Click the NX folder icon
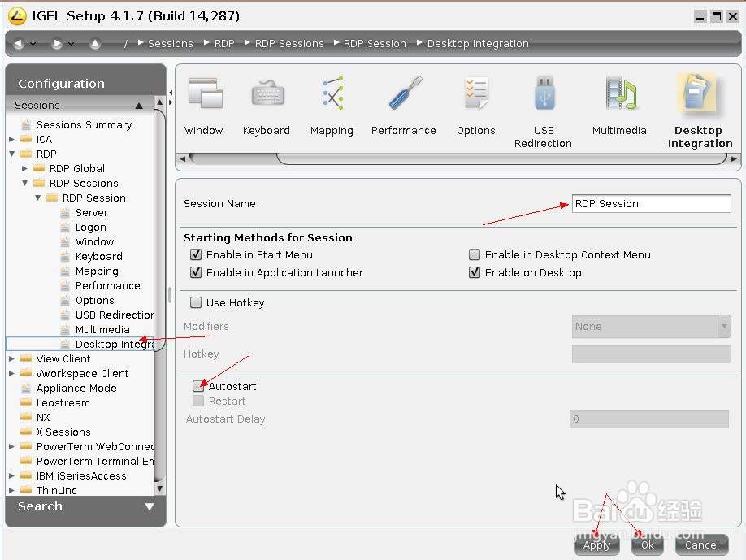746x560 pixels. click(26, 417)
